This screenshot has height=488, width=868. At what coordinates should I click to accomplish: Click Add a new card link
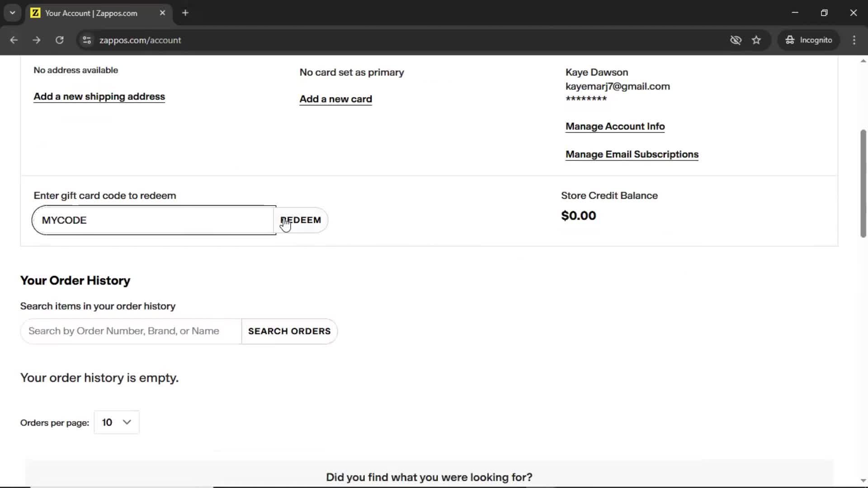tap(335, 99)
